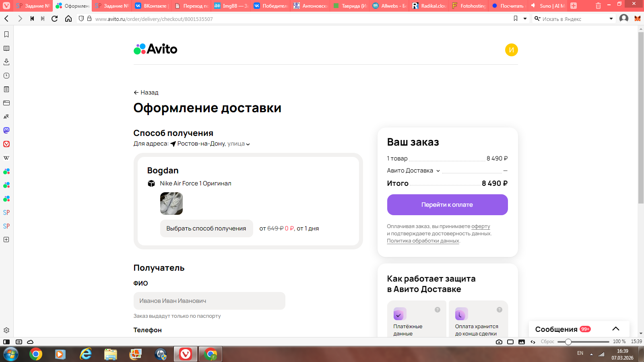Click Перейти к оплате button
Image resolution: width=644 pixels, height=362 pixels.
pyautogui.click(x=447, y=205)
